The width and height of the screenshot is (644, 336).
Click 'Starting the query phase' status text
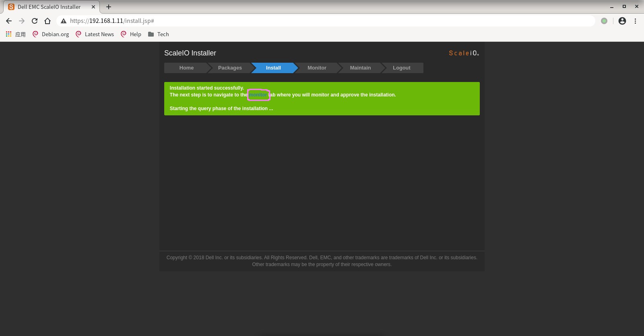[221, 109]
